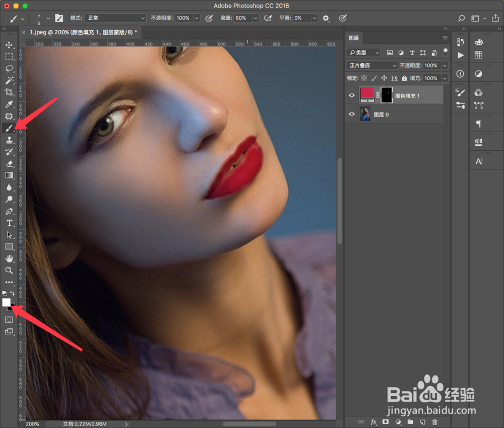The height and width of the screenshot is (428, 504).
Task: Hide the 颜色填充 1 layer
Action: pos(352,95)
